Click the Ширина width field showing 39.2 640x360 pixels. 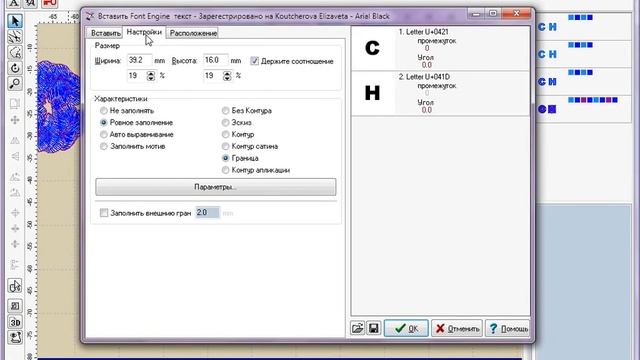click(139, 60)
